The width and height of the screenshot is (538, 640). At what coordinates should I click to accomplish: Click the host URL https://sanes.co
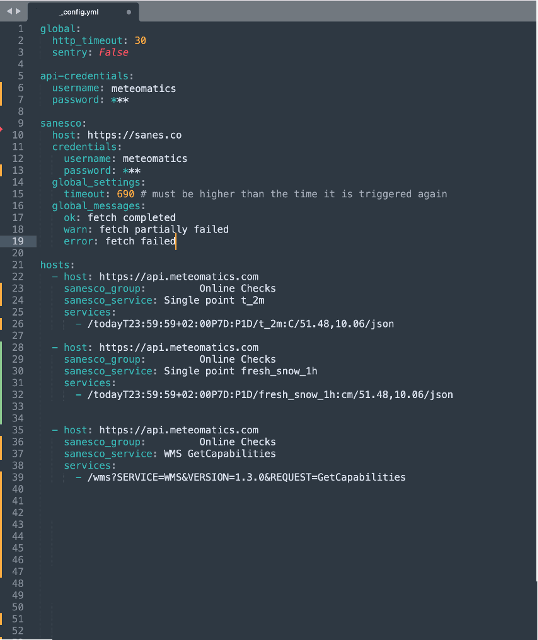(x=134, y=135)
